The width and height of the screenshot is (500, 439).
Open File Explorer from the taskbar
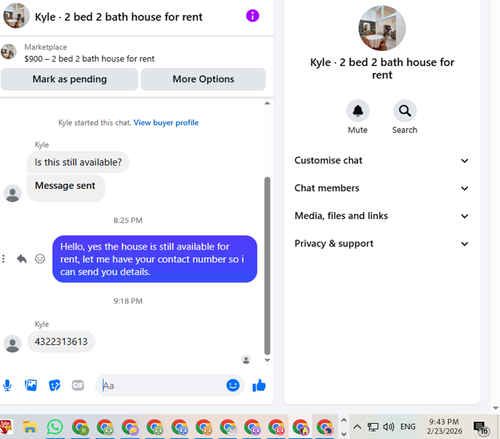pos(30,427)
